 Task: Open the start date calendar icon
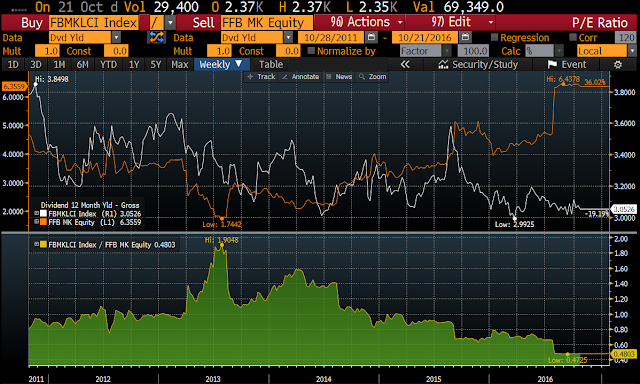point(371,38)
